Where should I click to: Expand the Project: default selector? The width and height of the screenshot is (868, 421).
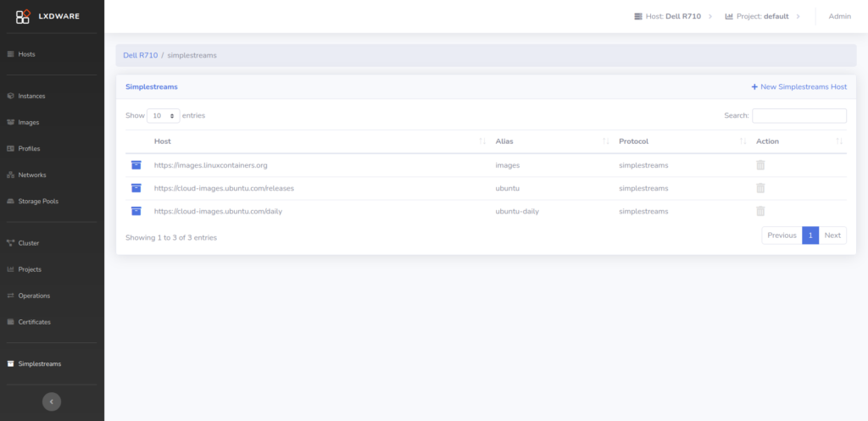[x=763, y=17]
